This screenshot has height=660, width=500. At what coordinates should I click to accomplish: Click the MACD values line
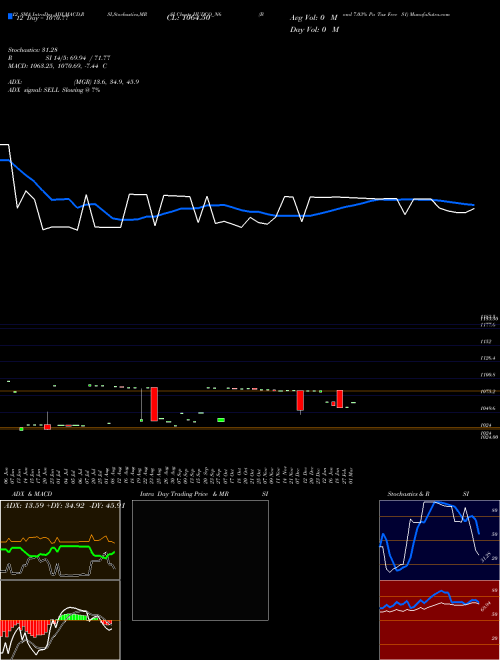click(x=57, y=66)
